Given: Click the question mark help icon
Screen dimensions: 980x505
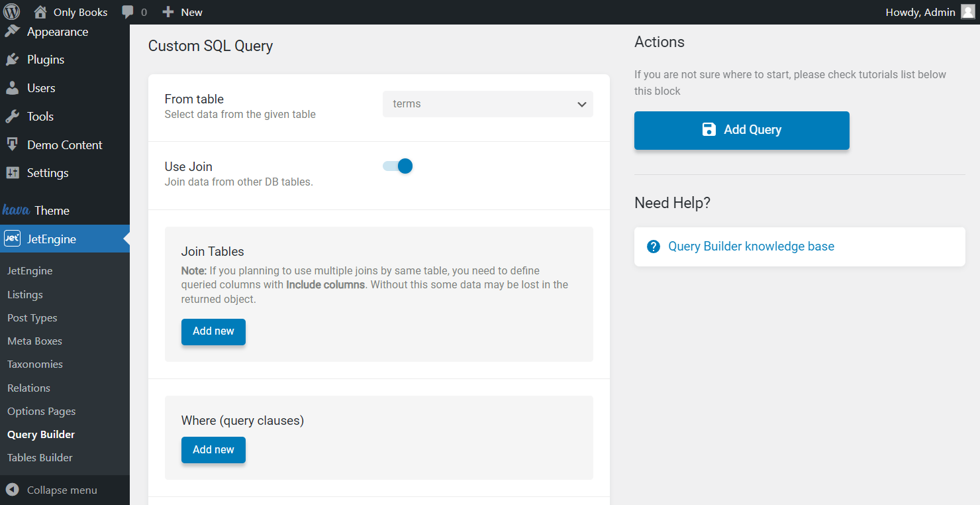Looking at the screenshot, I should pos(654,247).
